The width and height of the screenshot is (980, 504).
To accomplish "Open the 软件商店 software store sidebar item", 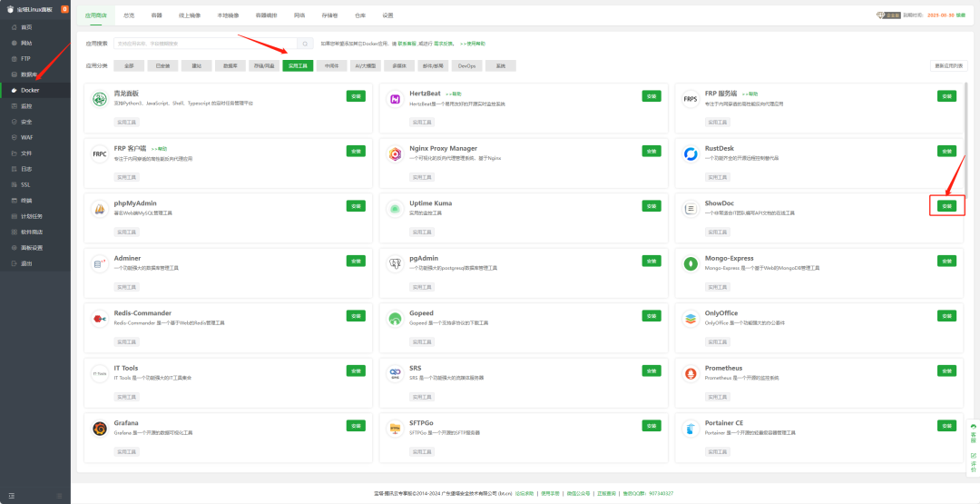I will click(35, 232).
